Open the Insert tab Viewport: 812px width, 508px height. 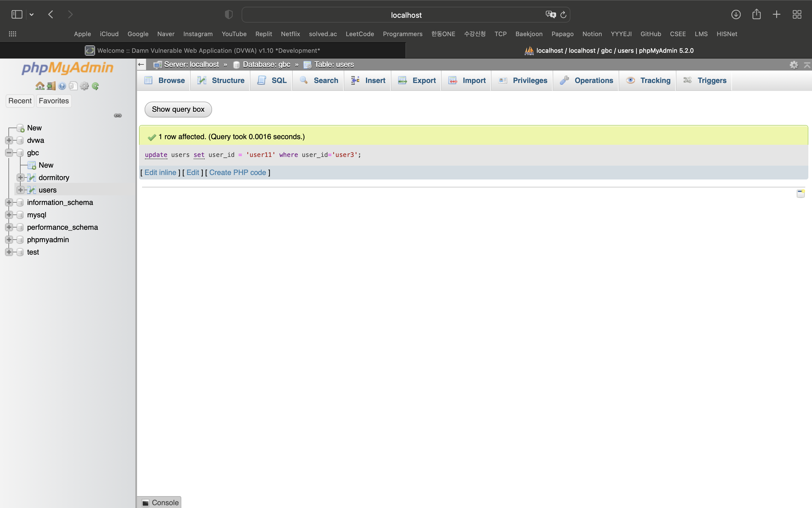(368, 81)
